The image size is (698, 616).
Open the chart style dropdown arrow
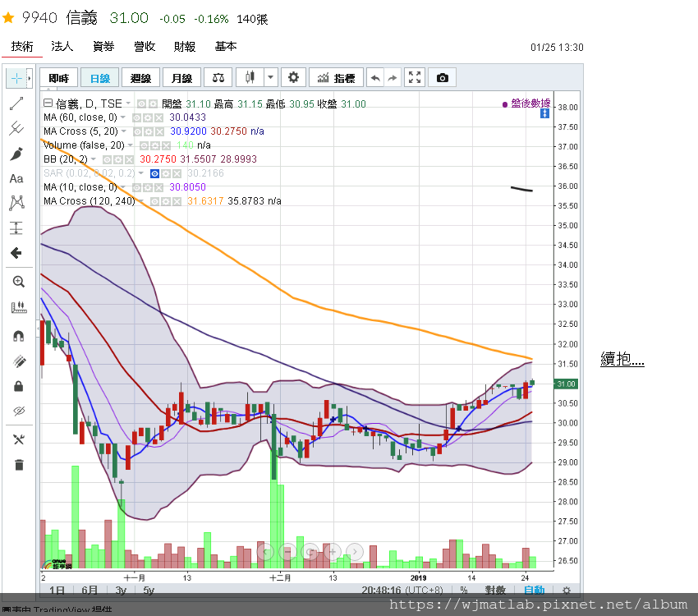coord(271,78)
